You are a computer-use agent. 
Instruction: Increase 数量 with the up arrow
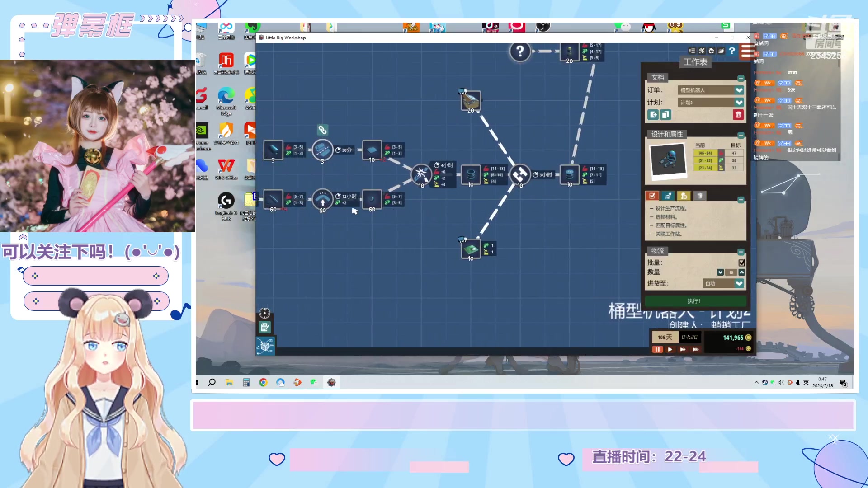pos(742,272)
